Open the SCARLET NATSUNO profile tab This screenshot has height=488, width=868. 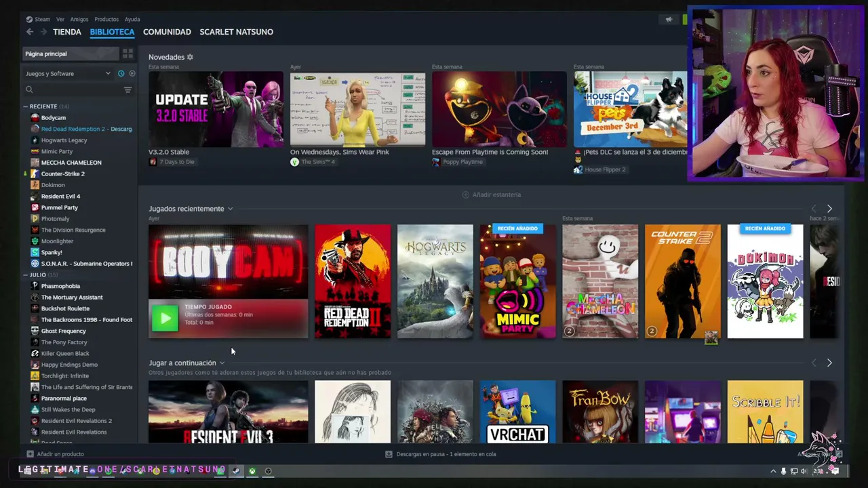point(236,32)
